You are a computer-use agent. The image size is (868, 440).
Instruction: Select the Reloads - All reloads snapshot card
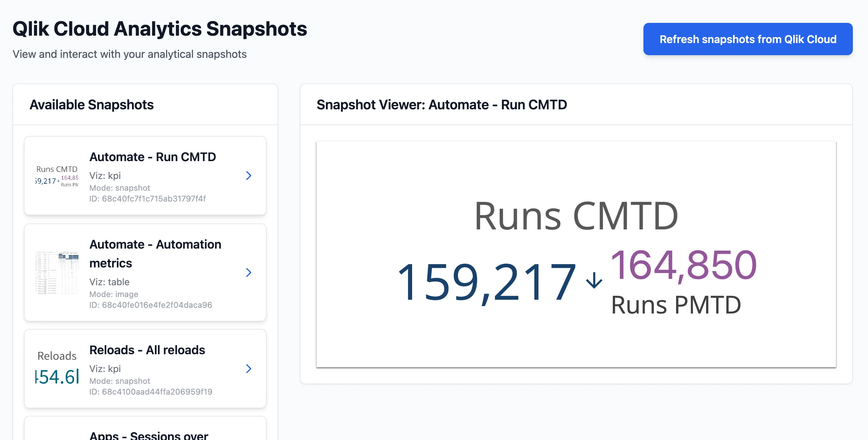145,369
